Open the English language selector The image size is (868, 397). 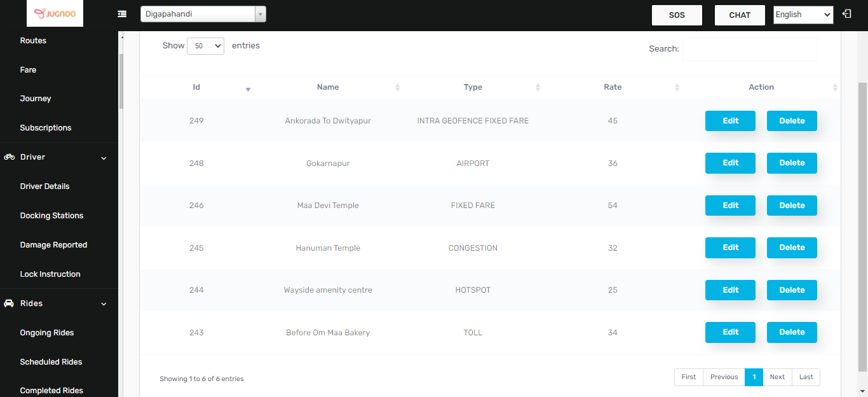click(803, 15)
